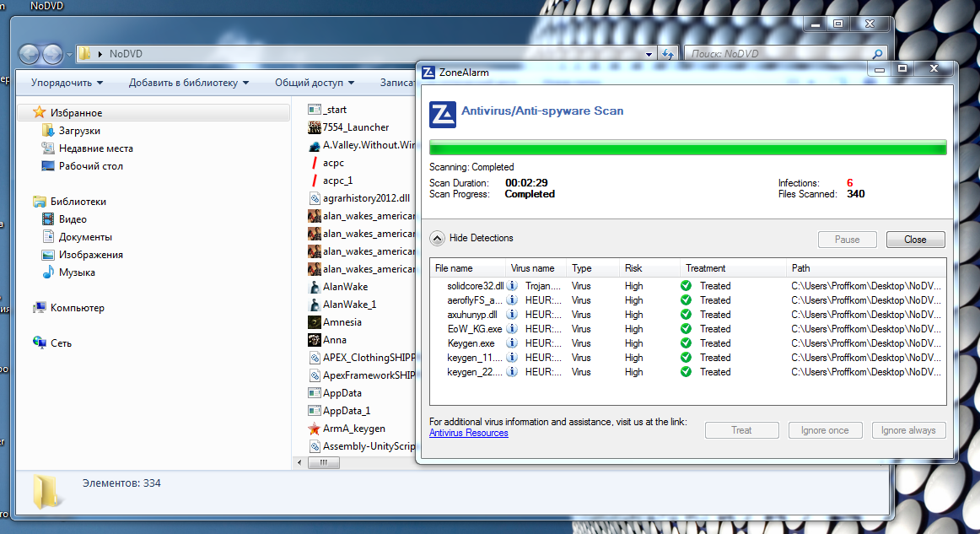980x534 pixels.
Task: Sort detections by Risk column header
Action: (x=633, y=268)
